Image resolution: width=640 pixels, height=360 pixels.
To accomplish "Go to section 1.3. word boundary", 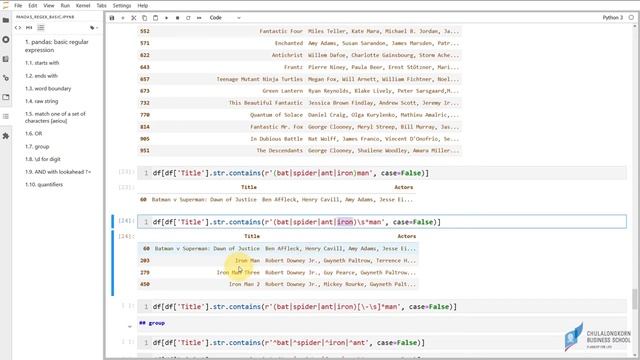I will tap(48, 89).
